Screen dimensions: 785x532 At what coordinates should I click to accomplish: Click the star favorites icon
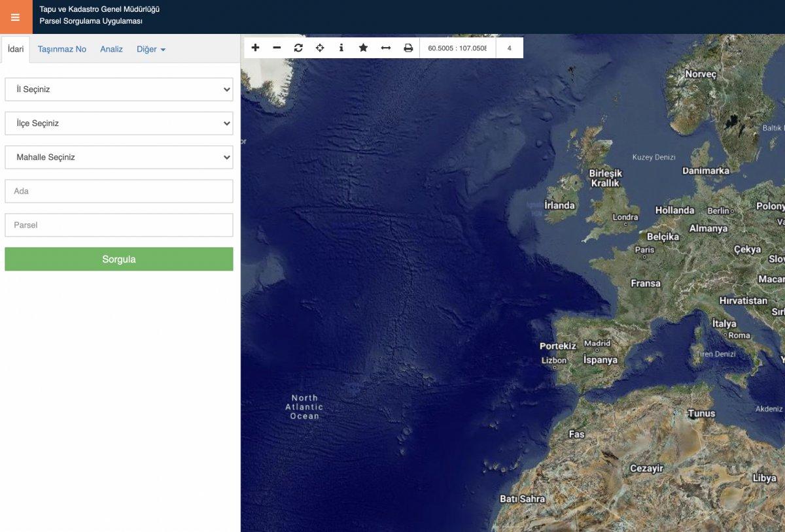click(x=363, y=48)
